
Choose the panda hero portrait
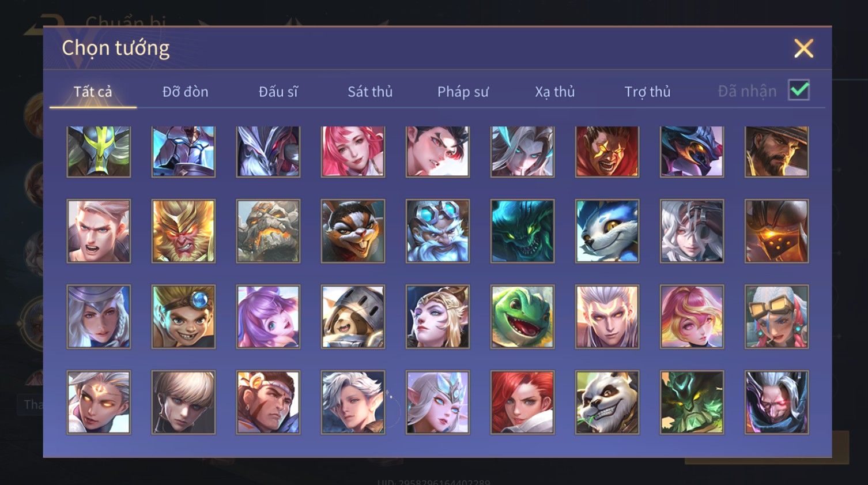(607, 402)
